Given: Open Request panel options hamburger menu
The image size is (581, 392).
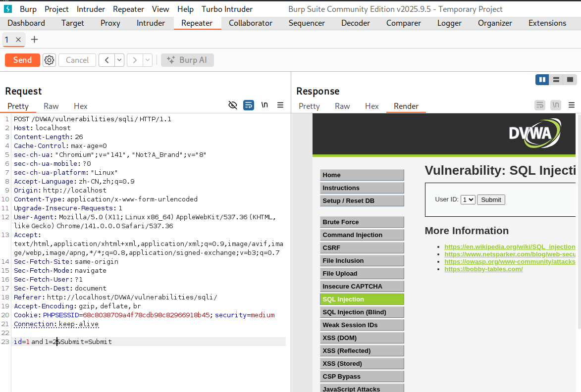Looking at the screenshot, I should pos(280,105).
